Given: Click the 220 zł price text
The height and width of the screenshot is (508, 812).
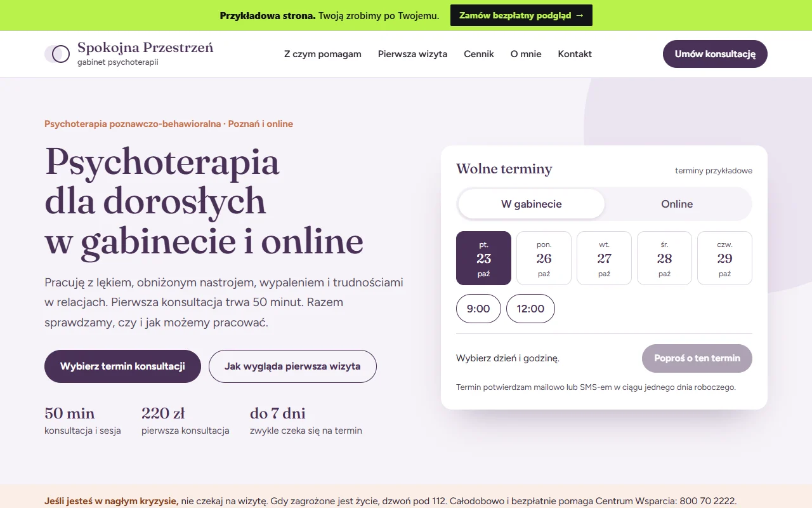Looking at the screenshot, I should pos(163,413).
